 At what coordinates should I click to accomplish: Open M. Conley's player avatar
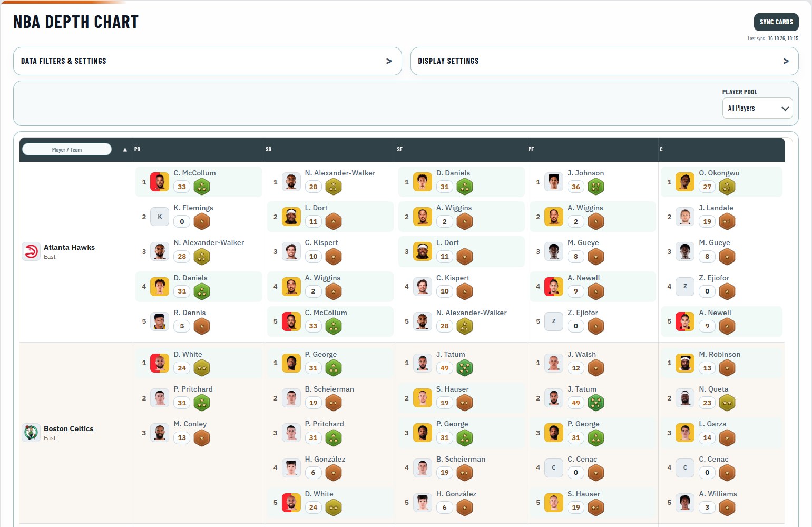point(160,433)
